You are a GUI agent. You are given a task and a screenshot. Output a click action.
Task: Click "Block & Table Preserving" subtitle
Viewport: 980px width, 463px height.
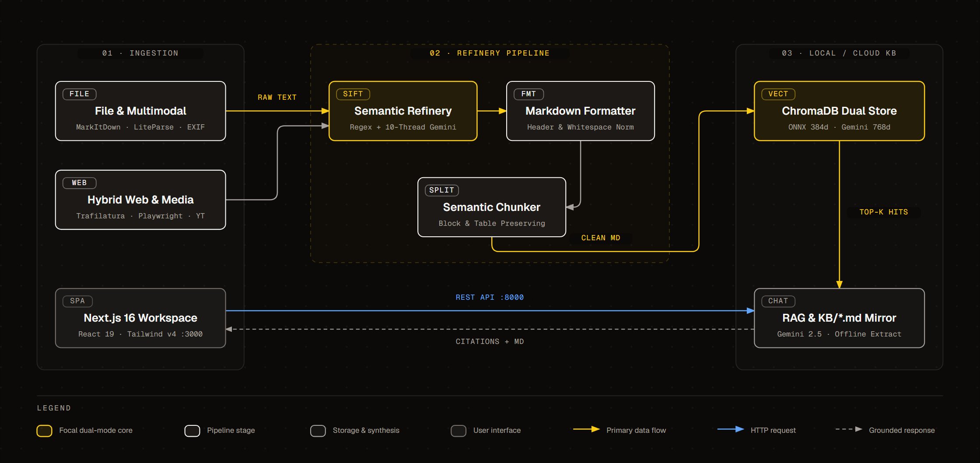click(x=492, y=224)
